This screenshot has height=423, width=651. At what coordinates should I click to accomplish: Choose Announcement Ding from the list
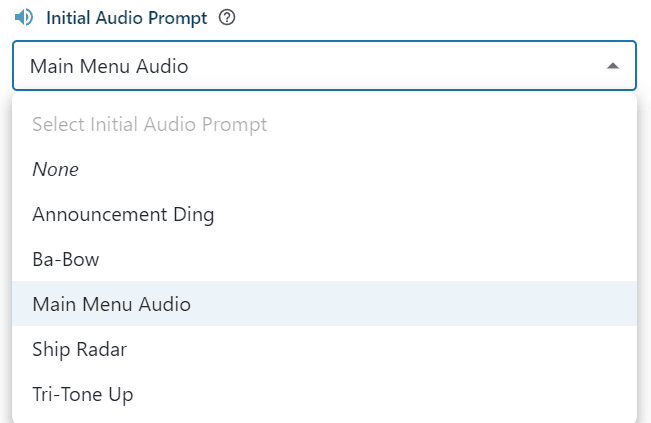[123, 214]
